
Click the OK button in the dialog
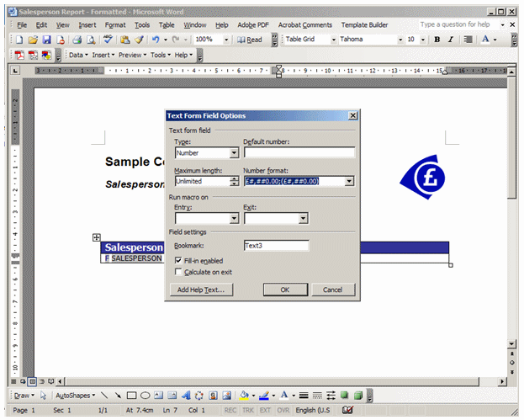[x=285, y=290]
